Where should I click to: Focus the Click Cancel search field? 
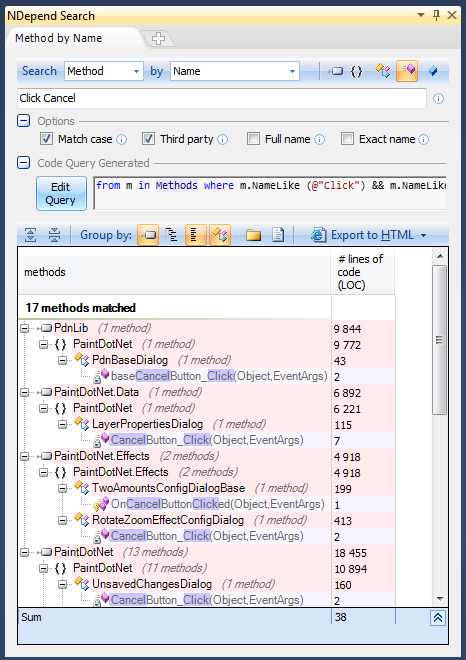click(222, 98)
